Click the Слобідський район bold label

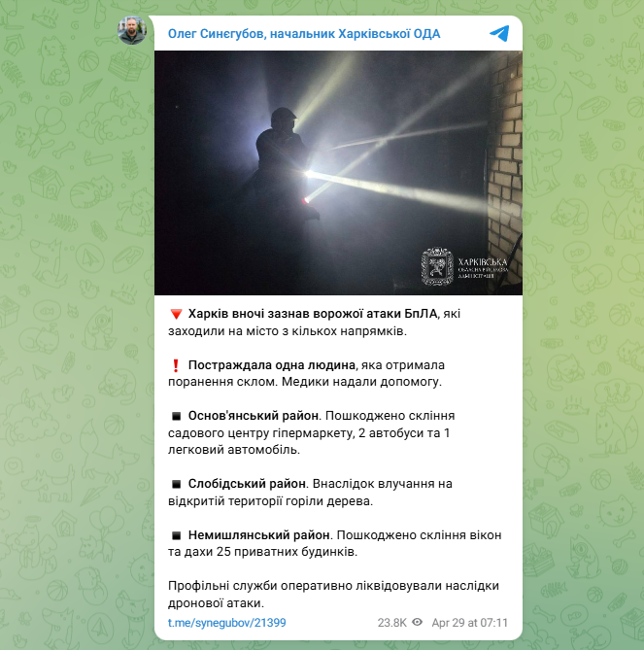coord(248,483)
